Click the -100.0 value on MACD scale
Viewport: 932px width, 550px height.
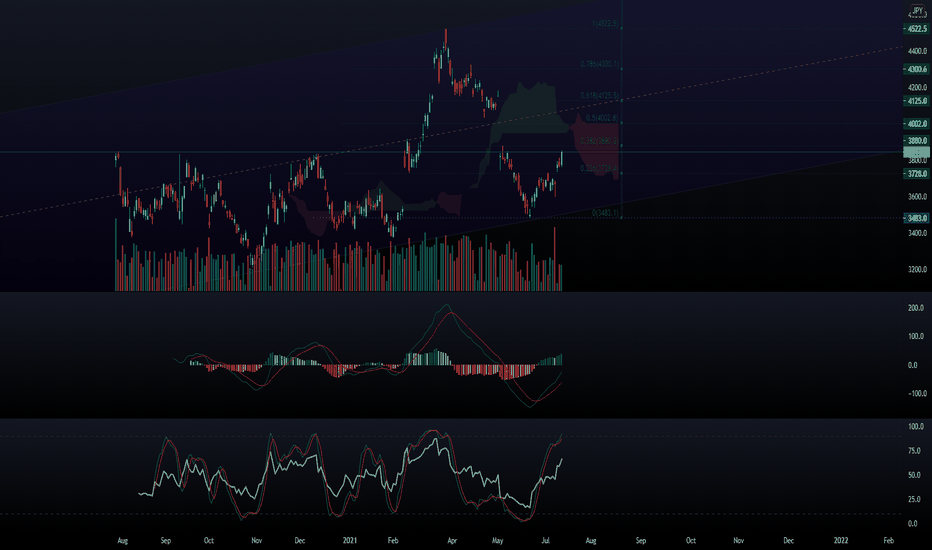pyautogui.click(x=916, y=394)
